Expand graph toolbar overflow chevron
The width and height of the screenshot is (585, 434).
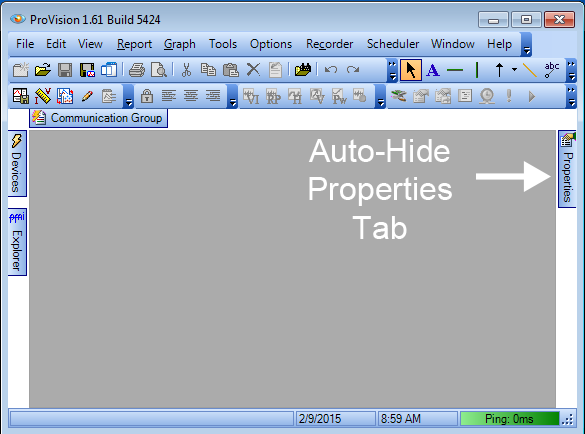coord(380,96)
